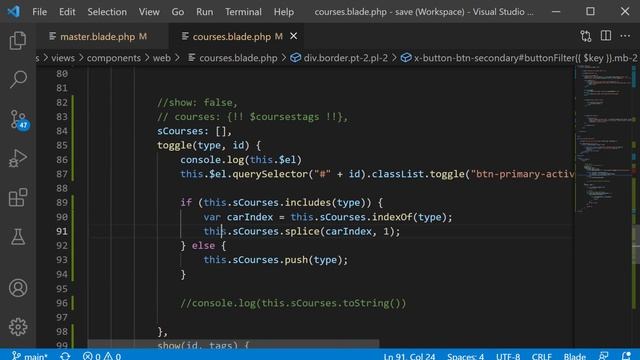
Task: Click line number 85 in the gutter
Action: (62, 145)
